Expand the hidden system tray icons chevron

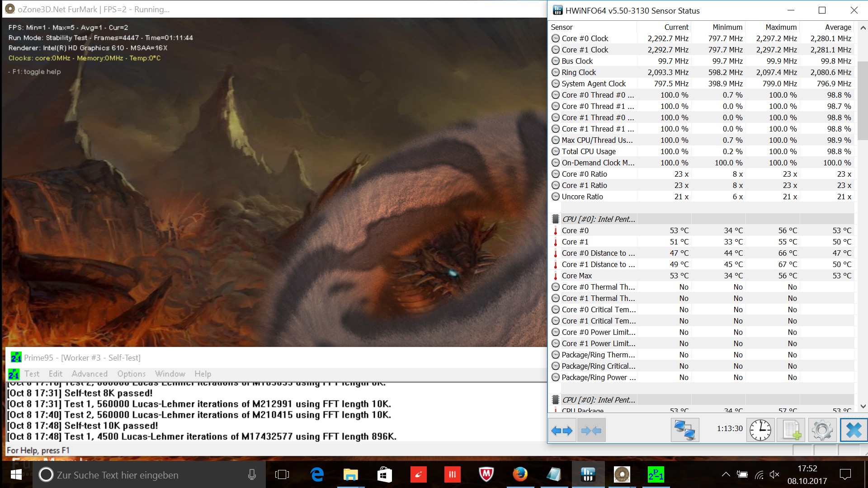click(726, 474)
